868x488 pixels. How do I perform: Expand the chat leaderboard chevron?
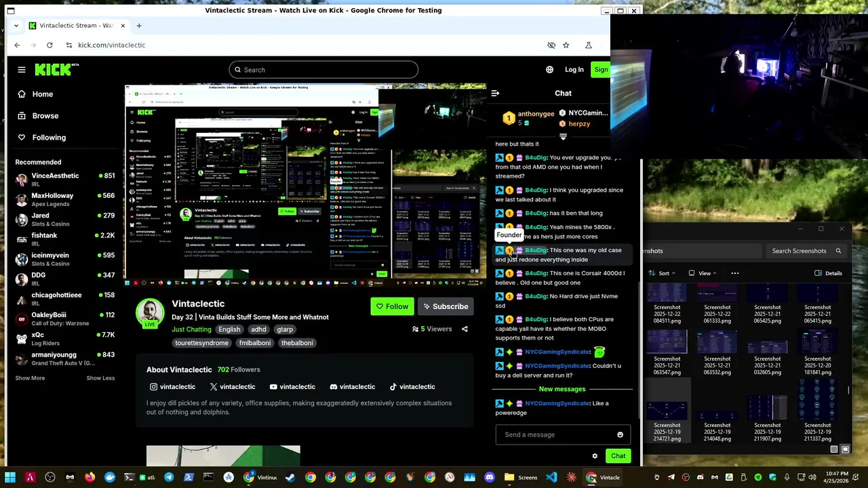coord(563,137)
